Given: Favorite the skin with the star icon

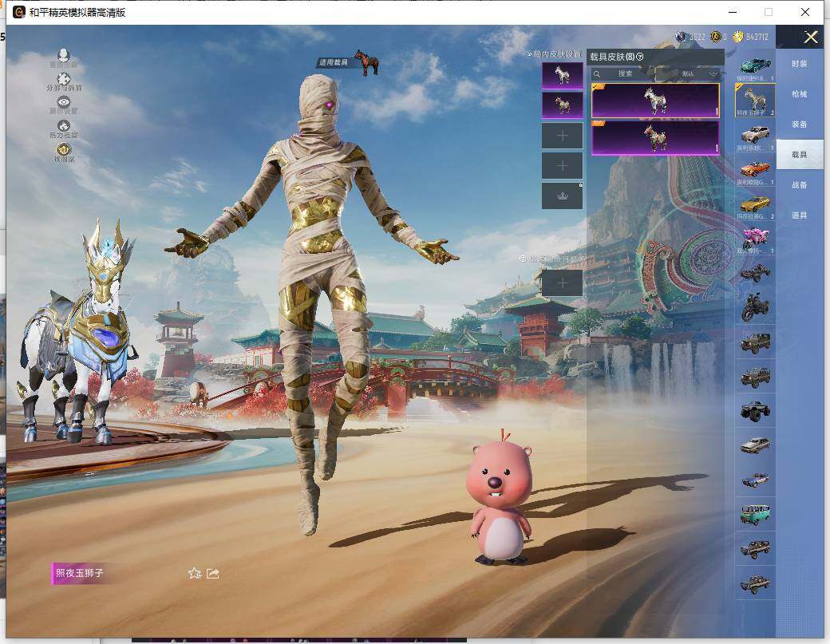Looking at the screenshot, I should tap(194, 574).
